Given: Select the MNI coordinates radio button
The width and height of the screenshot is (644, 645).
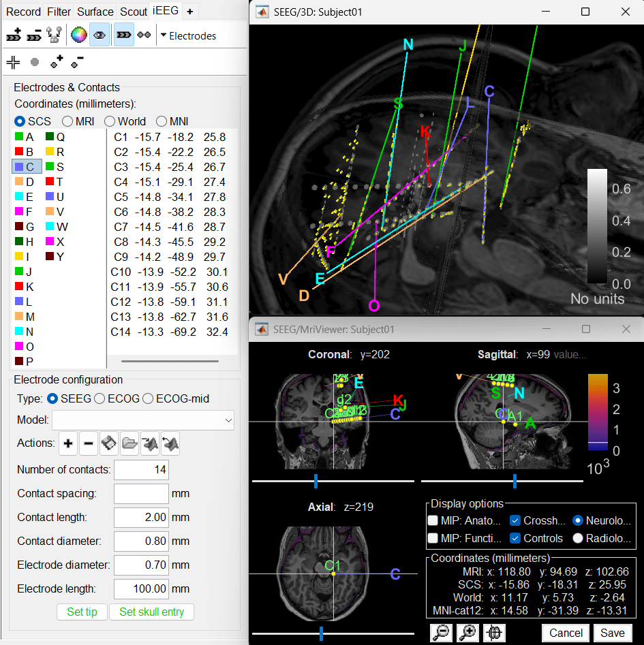Looking at the screenshot, I should (x=163, y=121).
